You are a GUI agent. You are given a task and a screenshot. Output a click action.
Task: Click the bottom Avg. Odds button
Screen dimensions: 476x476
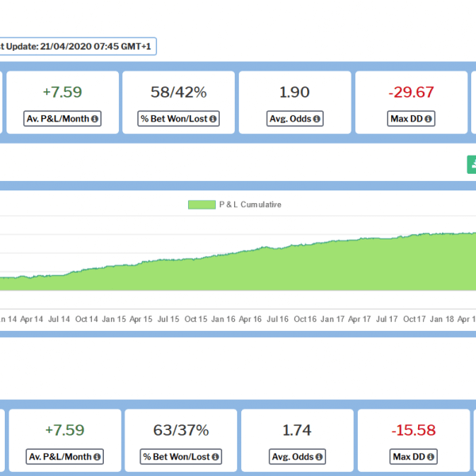tap(297, 457)
